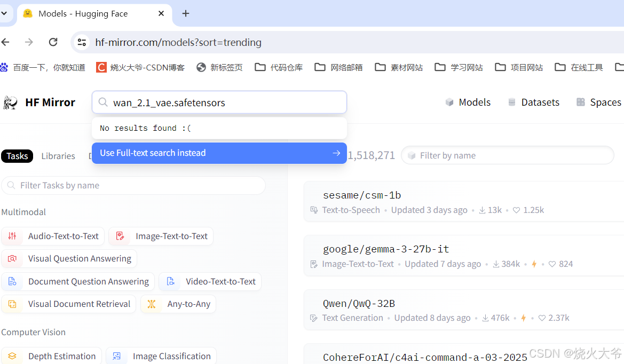The image size is (624, 364).
Task: Select Document Question Answering task filter
Action: tap(78, 282)
